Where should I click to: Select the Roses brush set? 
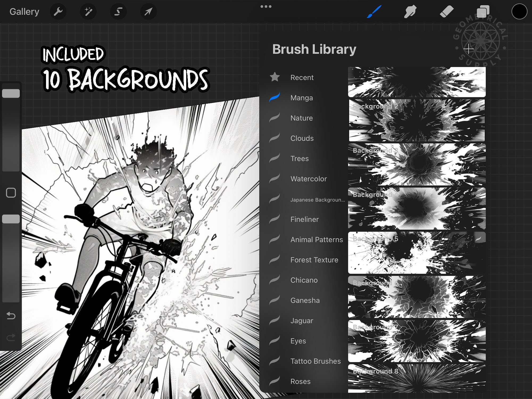300,381
